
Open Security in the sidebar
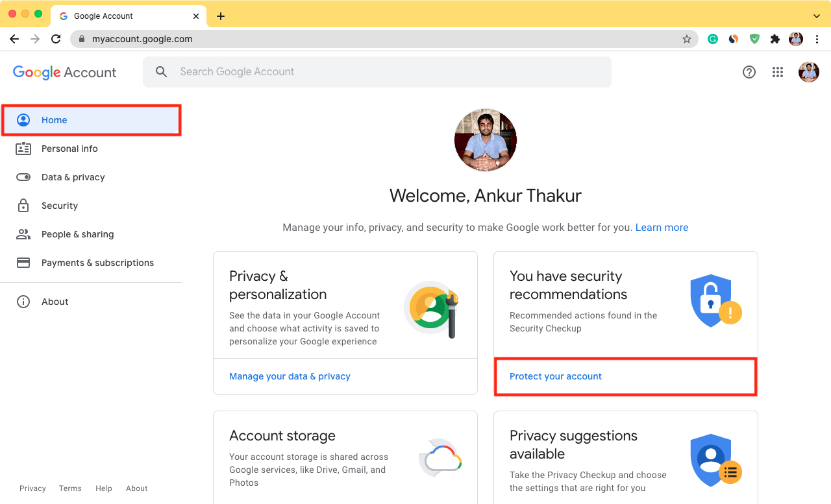91,206
